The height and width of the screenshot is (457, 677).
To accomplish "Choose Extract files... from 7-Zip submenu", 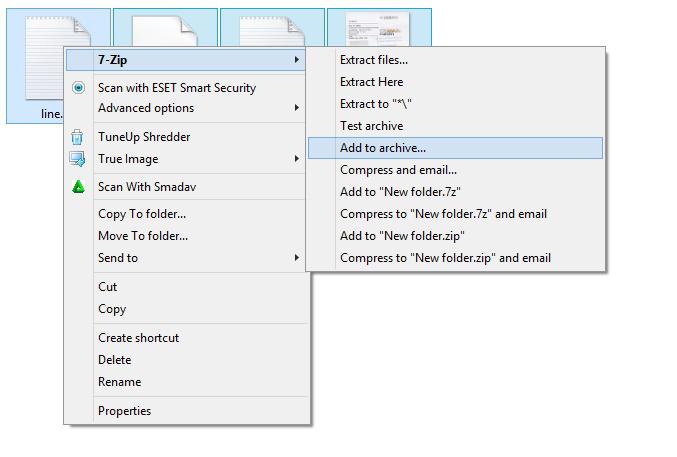I will point(374,60).
